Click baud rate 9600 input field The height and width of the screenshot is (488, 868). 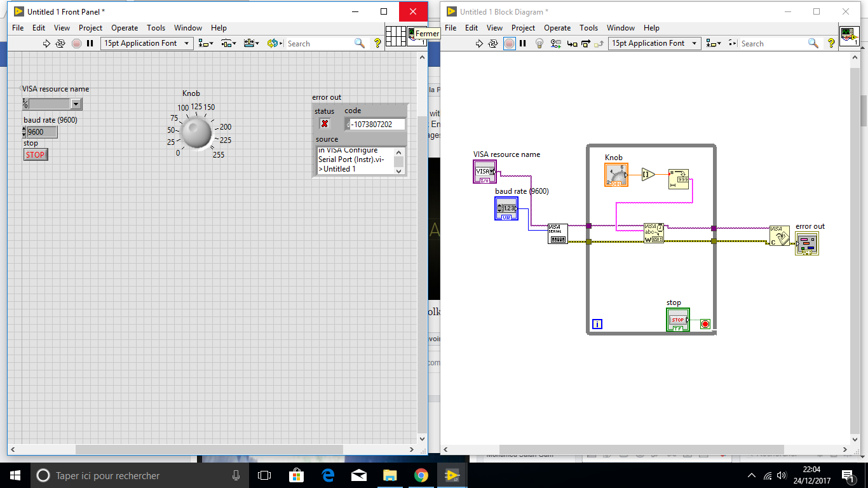click(x=42, y=132)
